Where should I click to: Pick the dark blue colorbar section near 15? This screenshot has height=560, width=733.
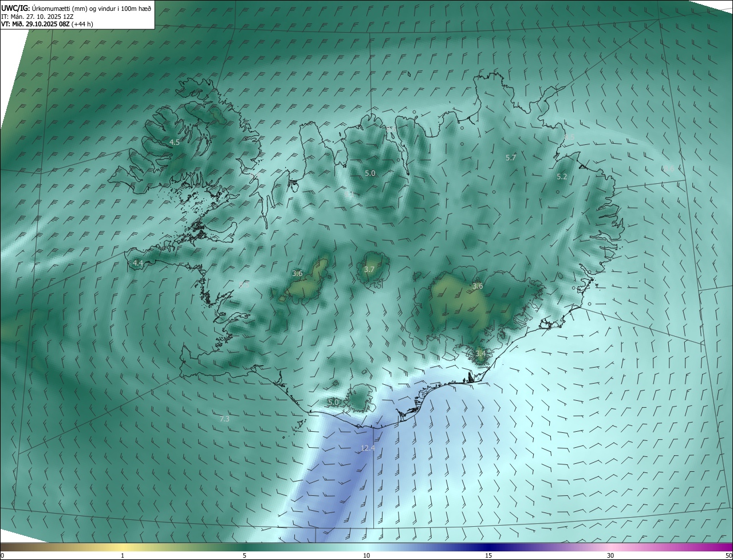[x=488, y=547]
